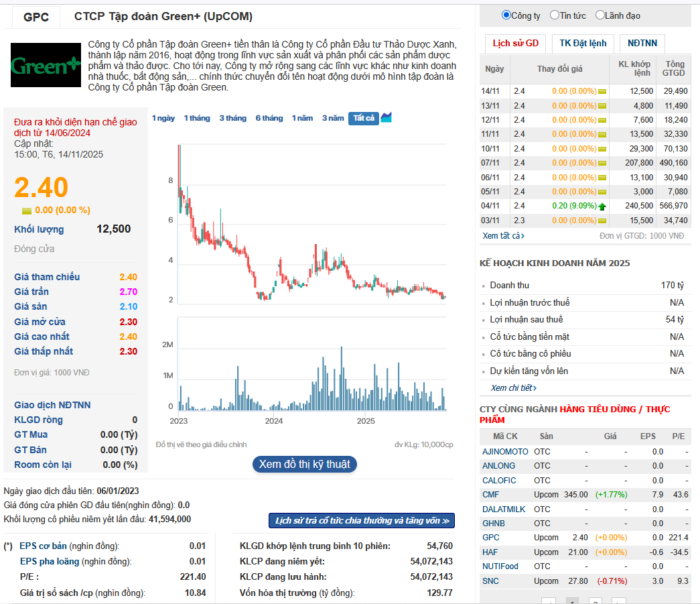Viewport: 700px width, 604px height.
Task: Set chart range to 1 năm
Action: coord(302,118)
